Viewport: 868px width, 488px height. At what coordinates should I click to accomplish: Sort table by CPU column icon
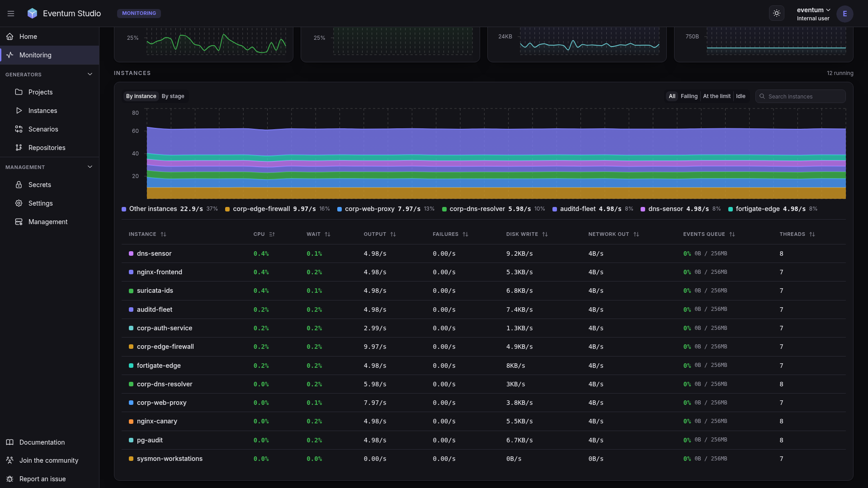point(272,234)
